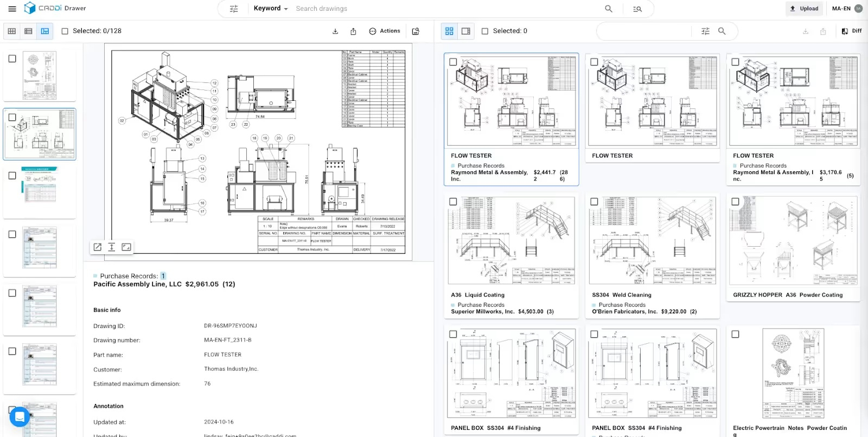Open the hamburger navigation menu

point(12,9)
